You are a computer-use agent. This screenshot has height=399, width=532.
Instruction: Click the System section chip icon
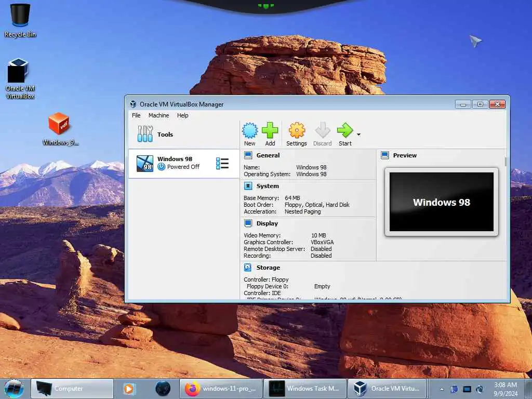click(248, 186)
